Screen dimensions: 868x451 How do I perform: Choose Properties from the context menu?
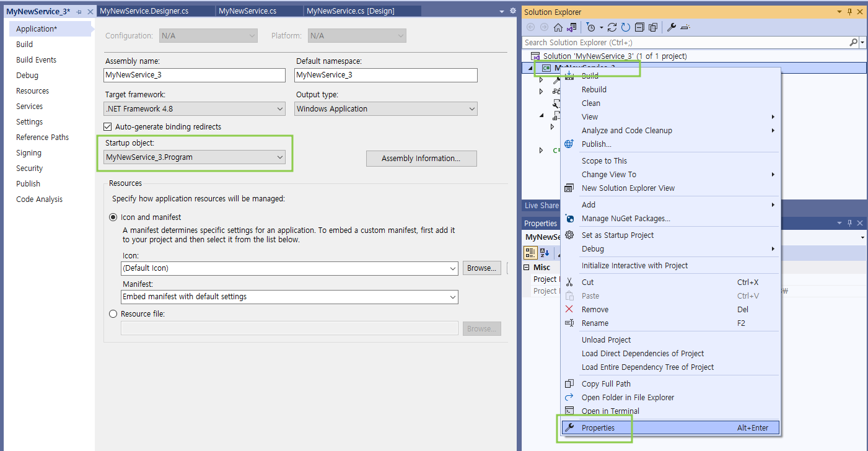[x=670, y=427]
